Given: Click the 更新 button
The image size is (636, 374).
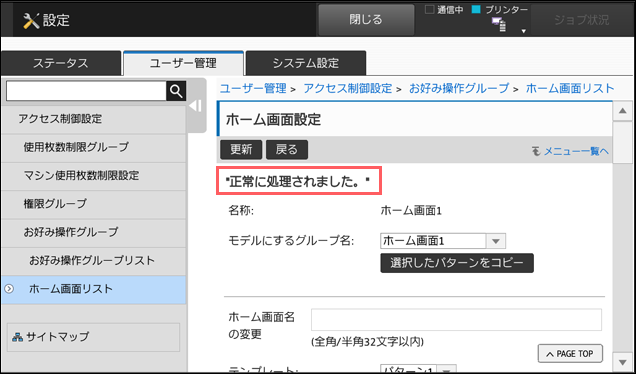Looking at the screenshot, I should click(x=241, y=150).
